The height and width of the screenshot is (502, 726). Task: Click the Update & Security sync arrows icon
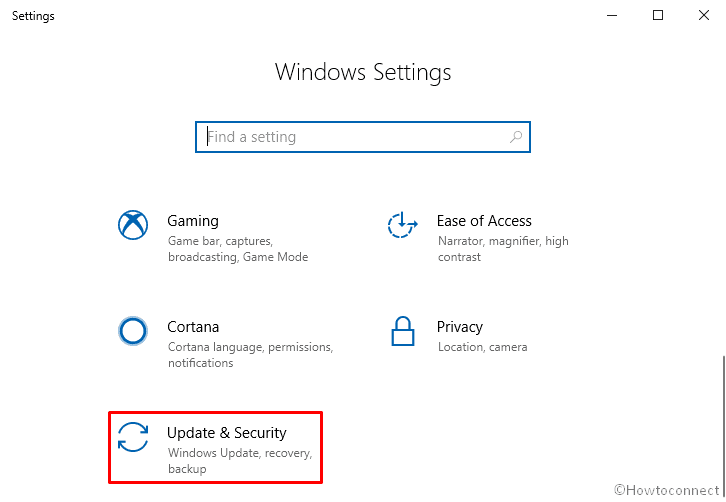click(133, 437)
